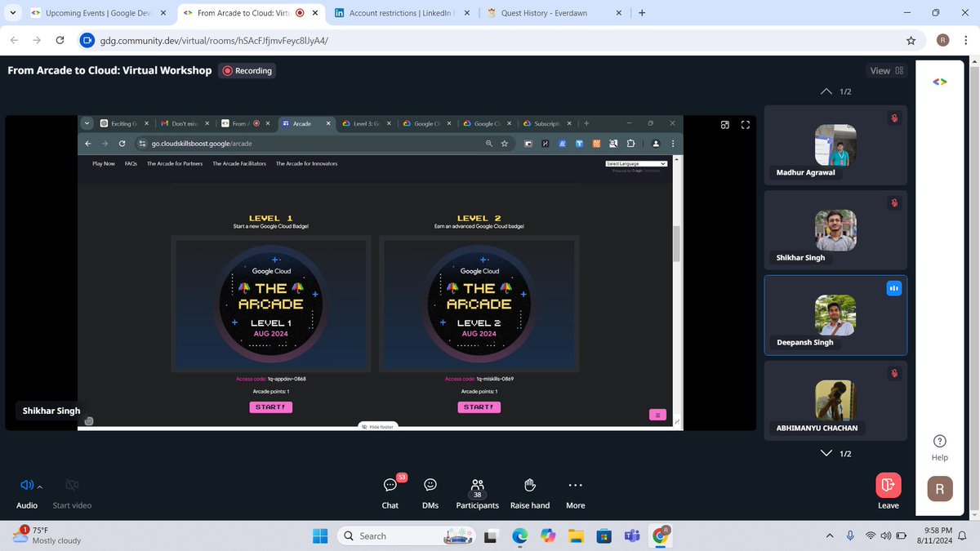Toggle Start video camera
Screen dimensions: 980x551
click(72, 485)
